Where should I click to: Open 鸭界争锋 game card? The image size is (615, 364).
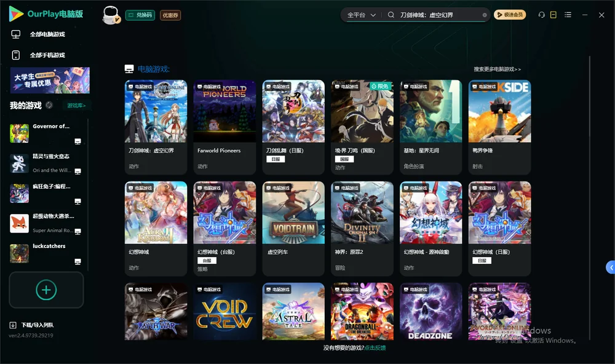coord(499,127)
